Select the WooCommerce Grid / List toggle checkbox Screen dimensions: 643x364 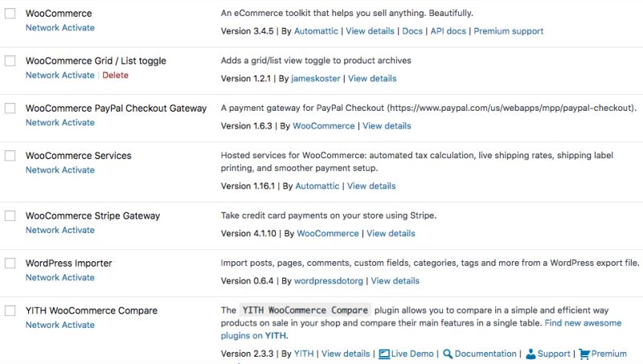tap(10, 61)
